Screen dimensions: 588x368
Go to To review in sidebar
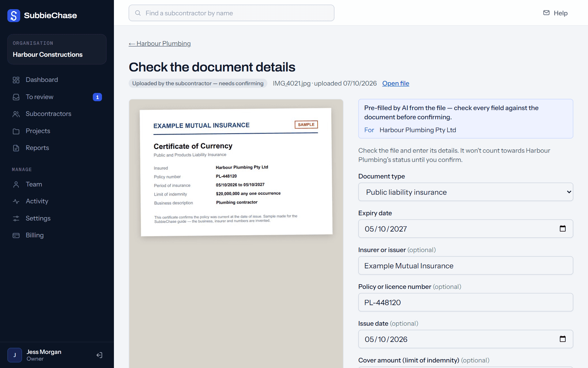57,97
